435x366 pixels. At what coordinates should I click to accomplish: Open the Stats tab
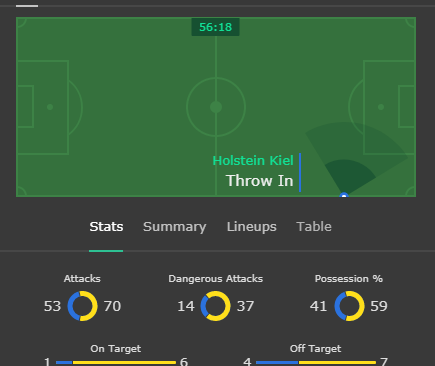(106, 227)
